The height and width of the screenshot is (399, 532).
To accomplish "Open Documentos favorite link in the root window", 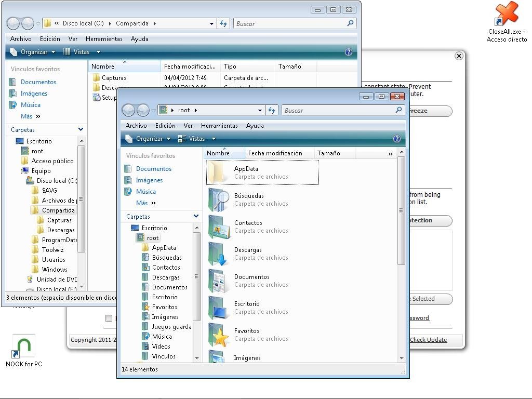I will coord(154,169).
